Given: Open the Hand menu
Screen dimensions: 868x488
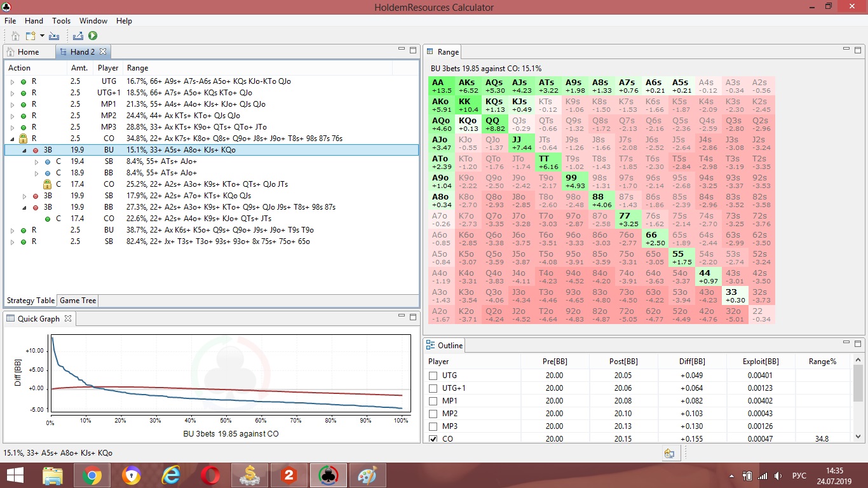Looking at the screenshot, I should coord(34,21).
